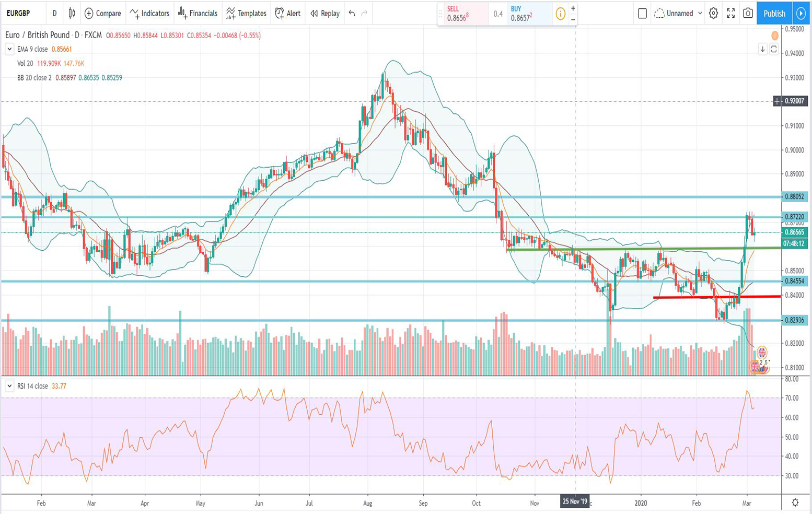Collapse the RSI pane legend chevron
The width and height of the screenshot is (812, 514).
pyautogui.click(x=9, y=386)
